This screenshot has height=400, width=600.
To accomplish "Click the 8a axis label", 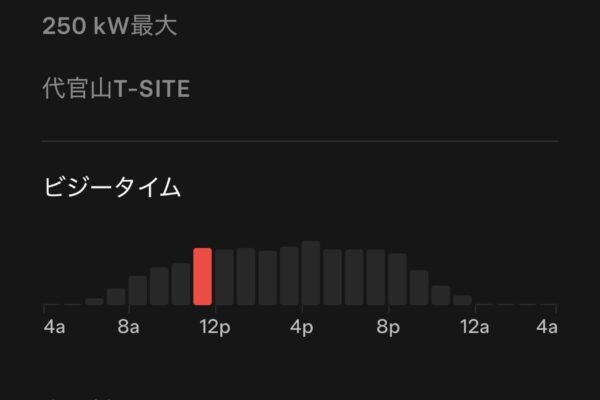I will 126,327.
